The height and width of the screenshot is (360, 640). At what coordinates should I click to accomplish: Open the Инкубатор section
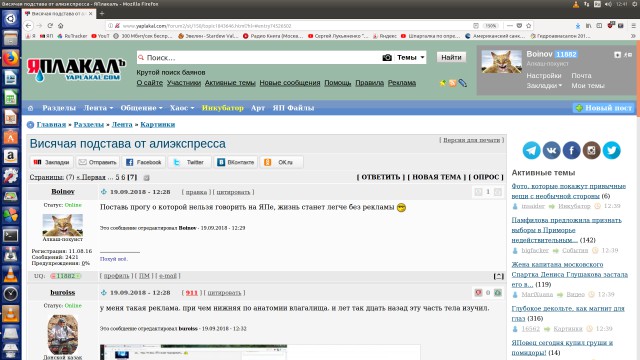[222, 108]
